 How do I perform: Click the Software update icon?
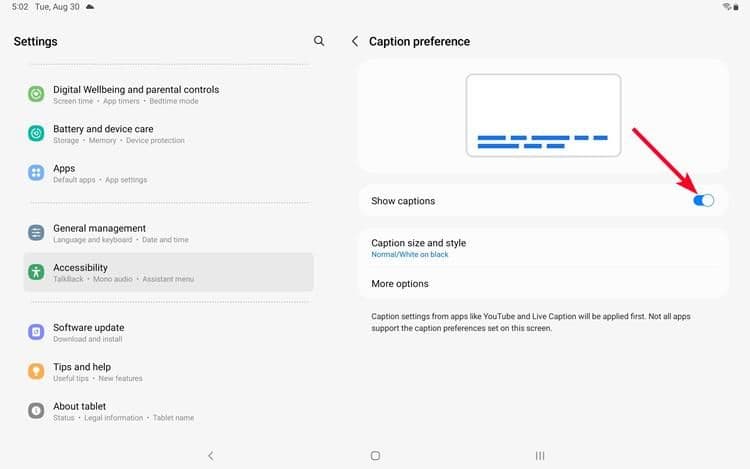point(36,332)
